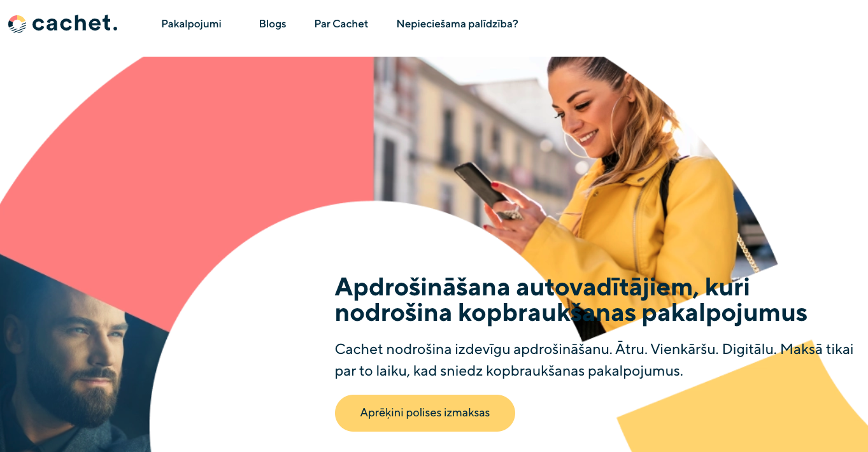Screen dimensions: 868x452
Task: Go to the Blogs page
Action: pos(273,24)
